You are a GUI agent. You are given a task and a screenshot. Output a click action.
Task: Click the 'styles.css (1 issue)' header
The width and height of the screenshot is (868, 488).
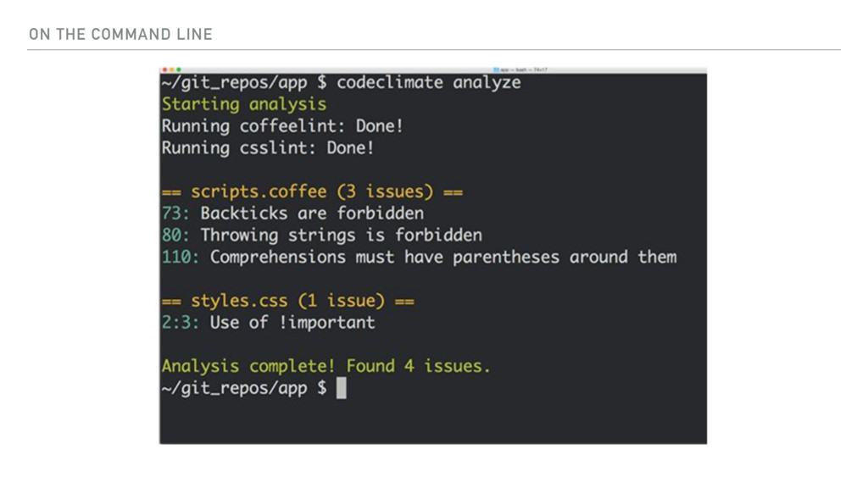tap(288, 301)
